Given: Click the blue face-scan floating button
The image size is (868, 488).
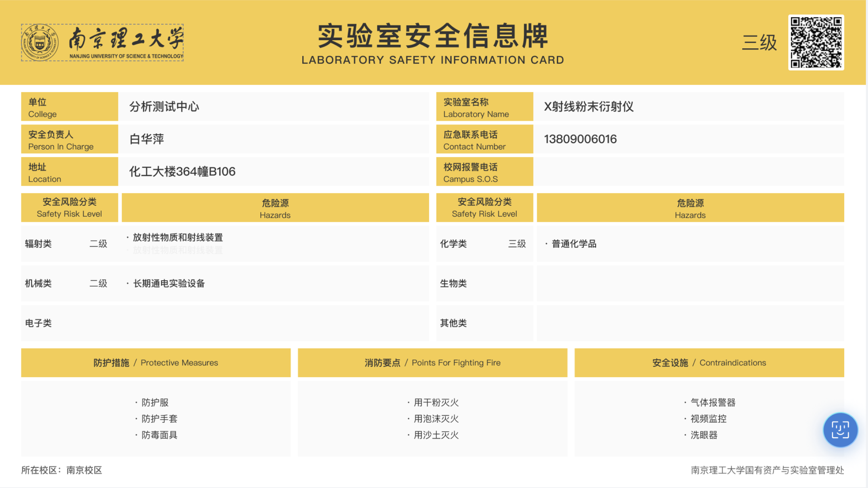Looking at the screenshot, I should click(x=840, y=430).
